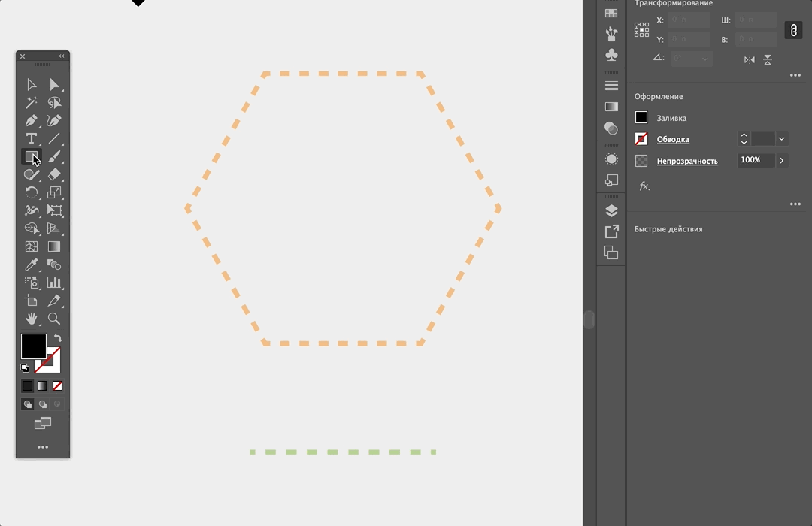Open the Transparency panel from dock
This screenshot has width=812, height=526.
[611, 128]
